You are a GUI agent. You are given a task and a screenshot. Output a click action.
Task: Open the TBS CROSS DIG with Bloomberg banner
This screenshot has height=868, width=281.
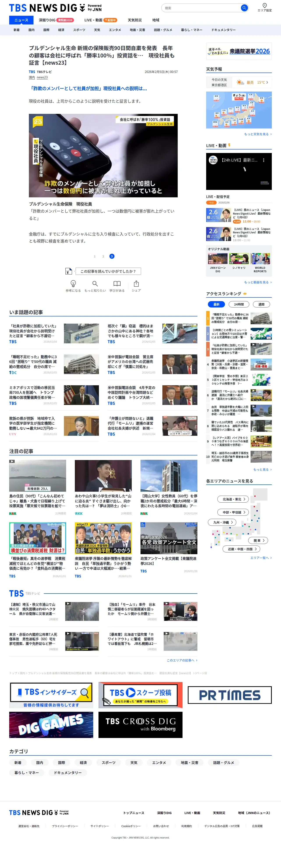pyautogui.click(x=140, y=725)
